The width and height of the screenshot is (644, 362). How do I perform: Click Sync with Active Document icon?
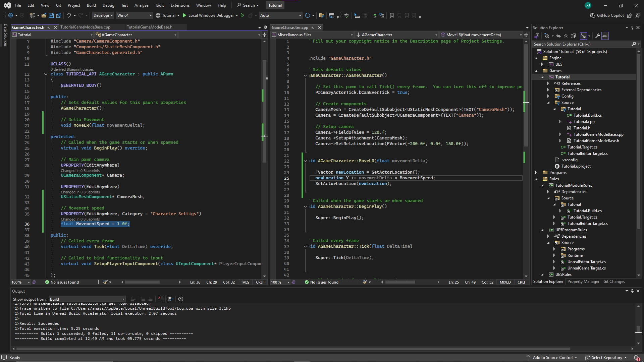(x=558, y=36)
